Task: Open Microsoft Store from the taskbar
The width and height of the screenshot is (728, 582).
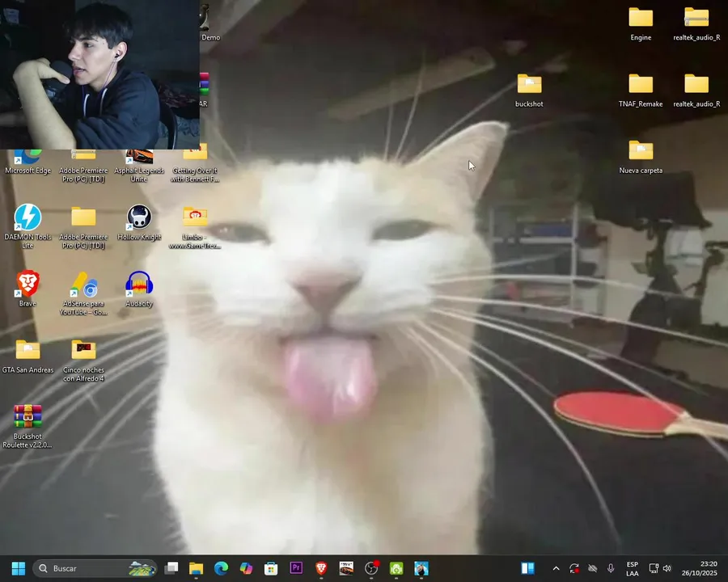Action: coord(271,568)
